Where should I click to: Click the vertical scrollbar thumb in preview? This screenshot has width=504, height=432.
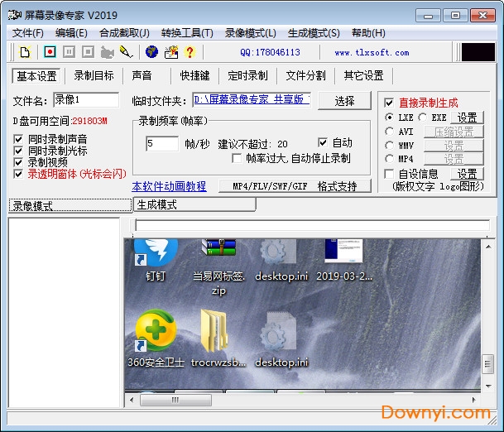pyautogui.click(x=488, y=363)
